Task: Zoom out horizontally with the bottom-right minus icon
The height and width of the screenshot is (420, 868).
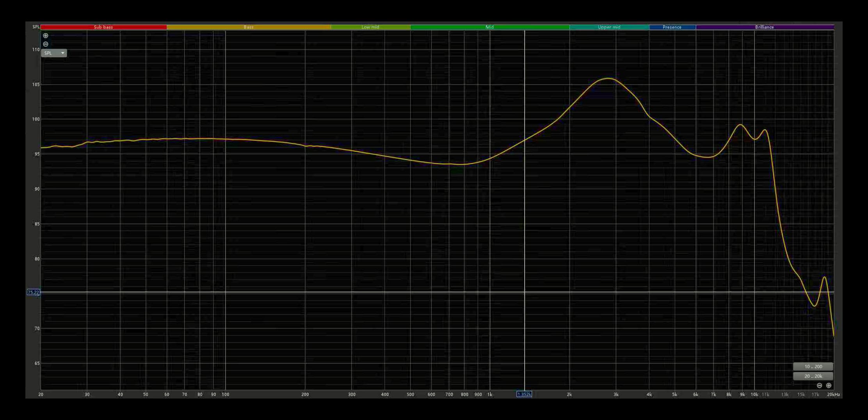Action: 820,385
